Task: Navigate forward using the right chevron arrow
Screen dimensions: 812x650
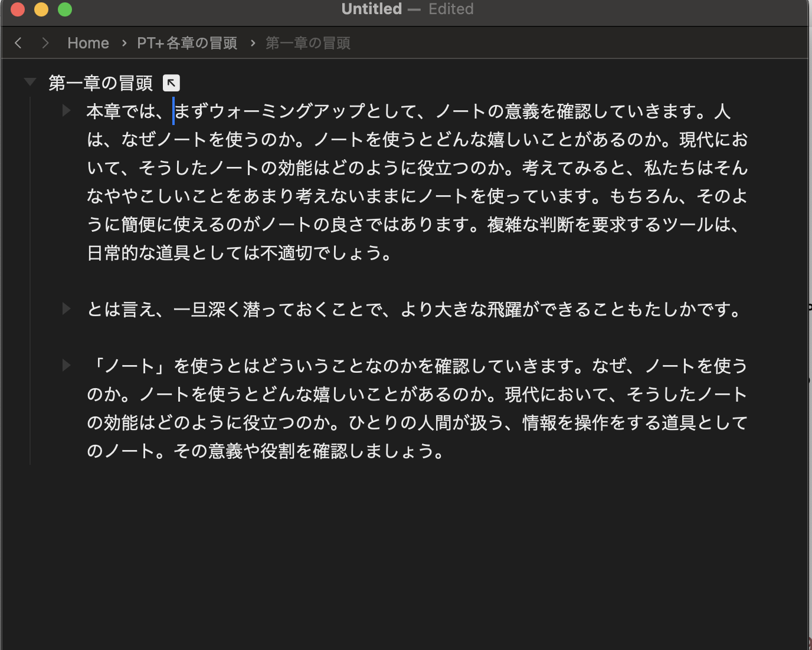Action: point(45,42)
